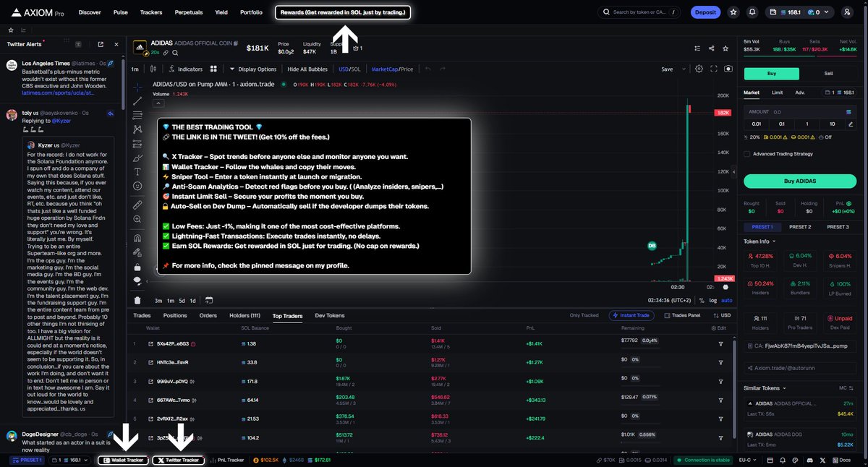Expand the Token Info section
Viewport: 868px width, 467px height.
(760, 241)
